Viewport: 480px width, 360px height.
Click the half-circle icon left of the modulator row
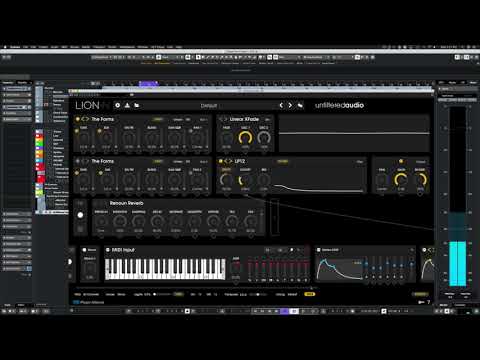70,262
